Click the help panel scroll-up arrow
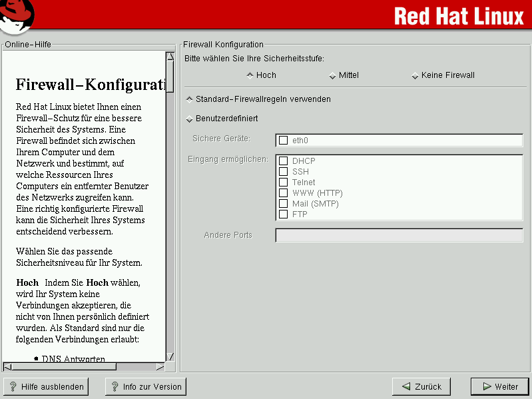Viewport: 532px width, 399px height. (x=170, y=57)
